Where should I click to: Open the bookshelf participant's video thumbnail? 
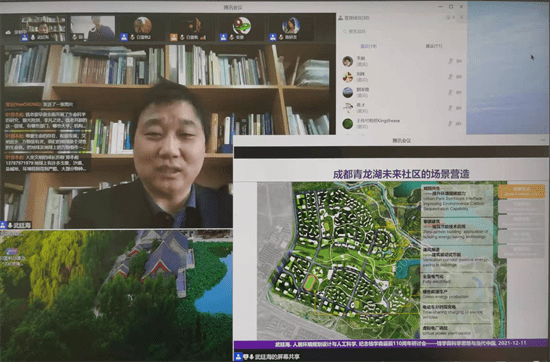tap(43, 28)
